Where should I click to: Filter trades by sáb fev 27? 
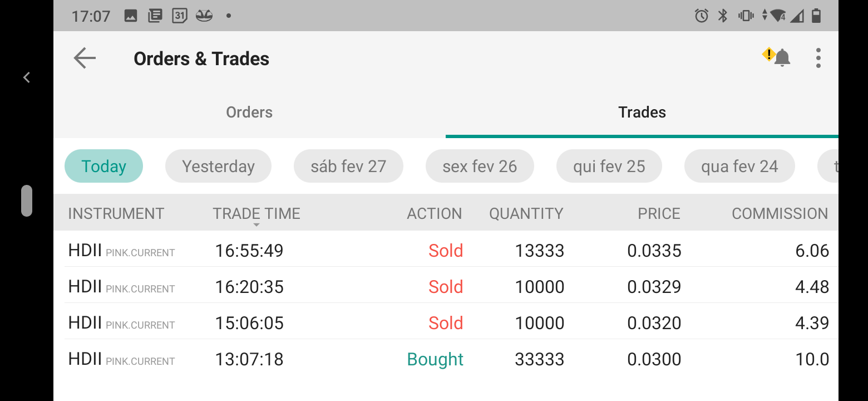(x=348, y=166)
